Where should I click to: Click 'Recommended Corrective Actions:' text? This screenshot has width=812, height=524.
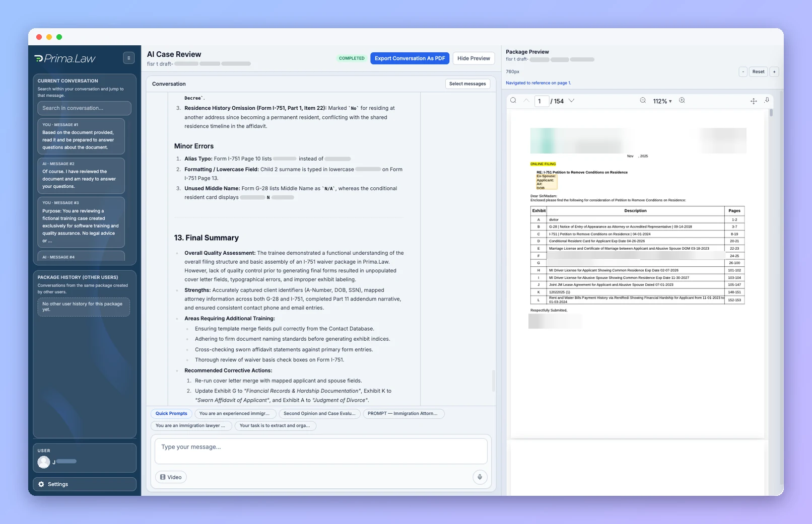coord(228,370)
